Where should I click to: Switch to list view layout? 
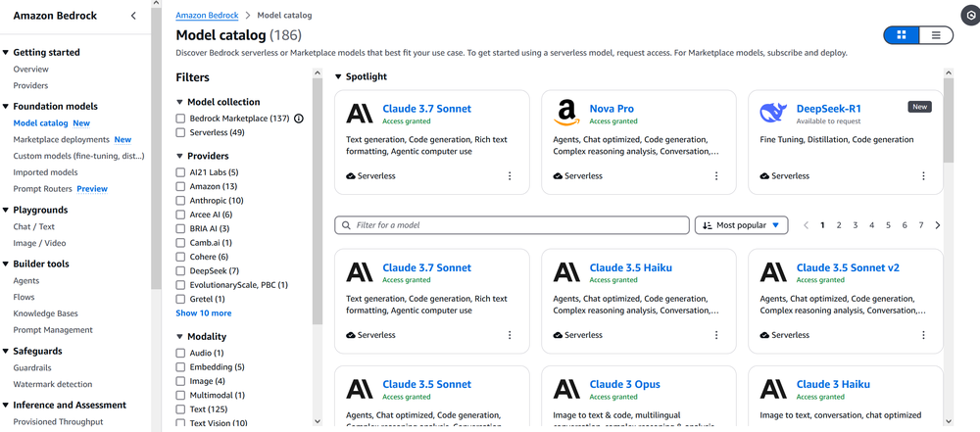[936, 35]
